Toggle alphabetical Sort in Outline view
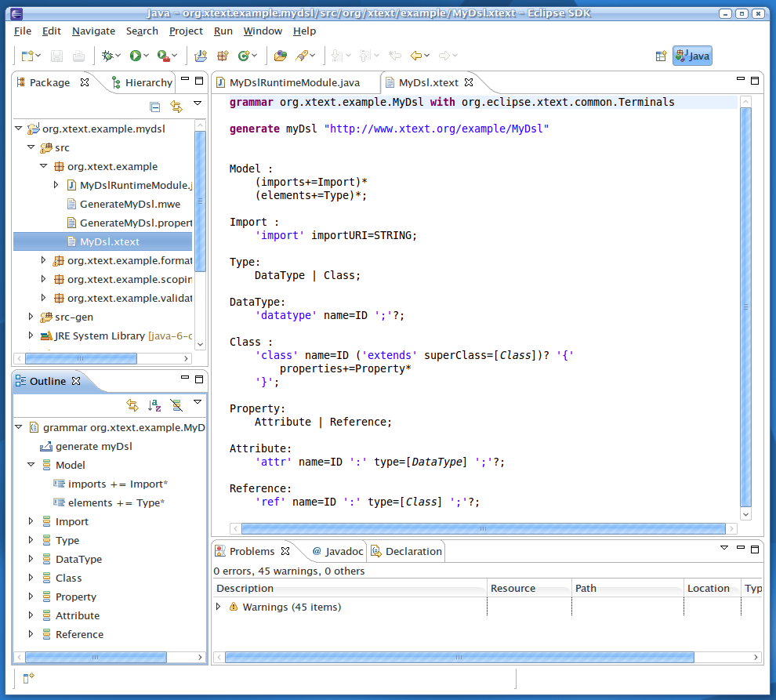776x700 pixels. click(154, 405)
